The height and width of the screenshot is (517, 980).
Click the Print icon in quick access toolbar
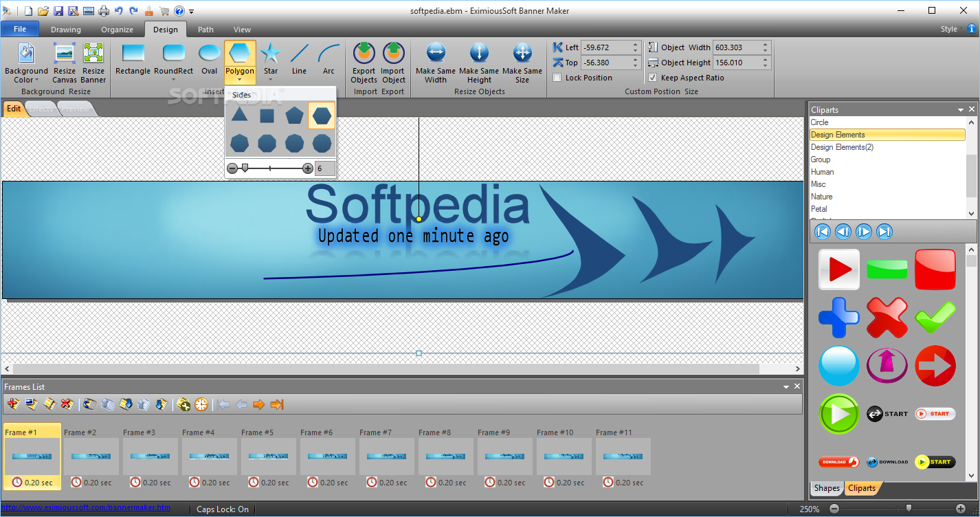pyautogui.click(x=104, y=11)
